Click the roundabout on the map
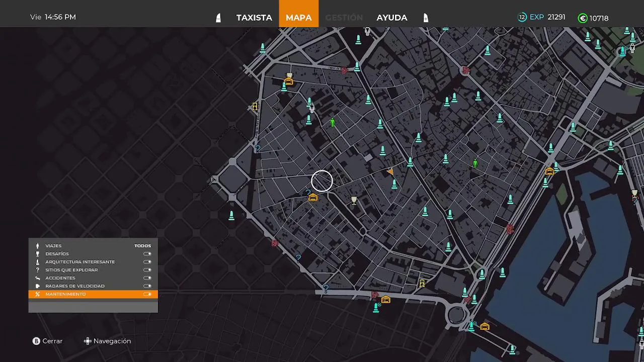Screen dimensions: 644x362 (x=457, y=315)
